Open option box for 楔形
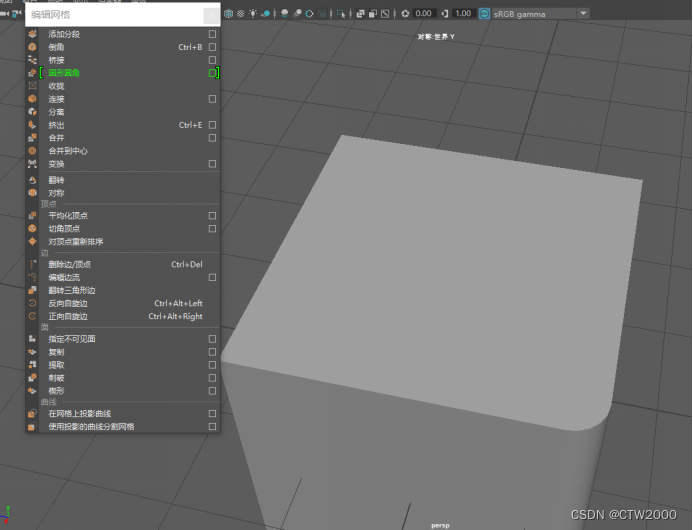This screenshot has width=693, height=530. coord(212,391)
